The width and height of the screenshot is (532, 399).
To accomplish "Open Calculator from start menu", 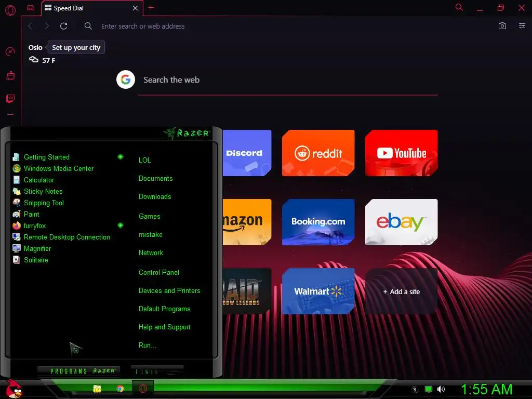I will click(x=38, y=180).
